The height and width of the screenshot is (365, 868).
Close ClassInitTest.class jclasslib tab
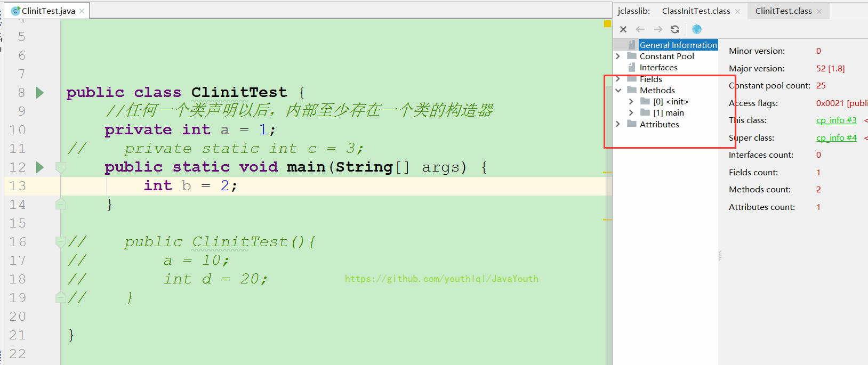(x=737, y=11)
